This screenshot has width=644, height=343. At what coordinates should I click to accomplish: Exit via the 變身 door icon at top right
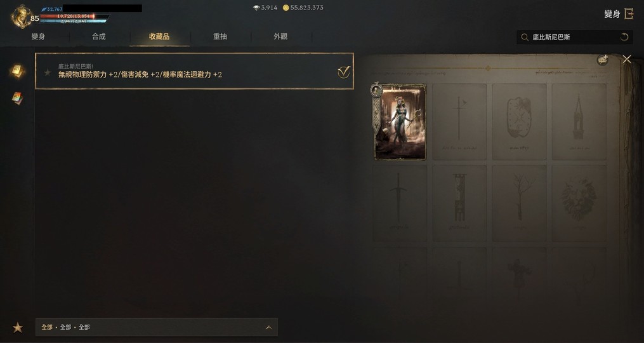coord(629,13)
